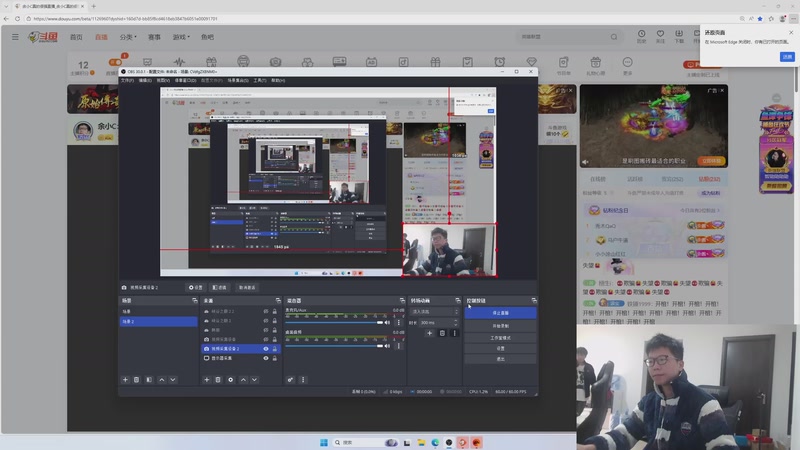The width and height of the screenshot is (800, 450).
Task: Delete the selected source with trash icon
Action: (x=218, y=380)
